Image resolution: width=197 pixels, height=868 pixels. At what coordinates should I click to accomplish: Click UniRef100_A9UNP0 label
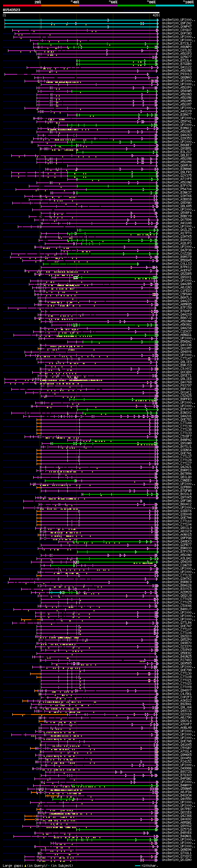177,47
